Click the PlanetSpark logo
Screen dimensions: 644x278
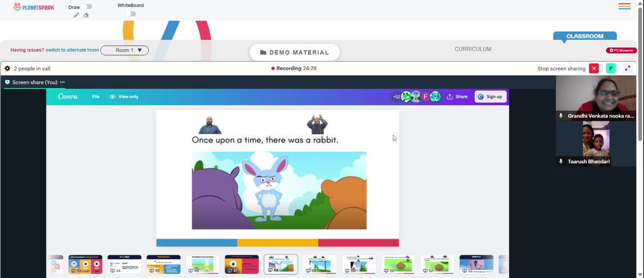click(33, 7)
